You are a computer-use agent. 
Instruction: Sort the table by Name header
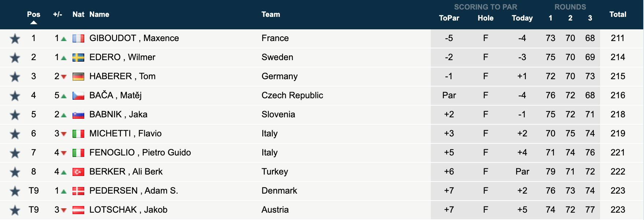pyautogui.click(x=99, y=14)
